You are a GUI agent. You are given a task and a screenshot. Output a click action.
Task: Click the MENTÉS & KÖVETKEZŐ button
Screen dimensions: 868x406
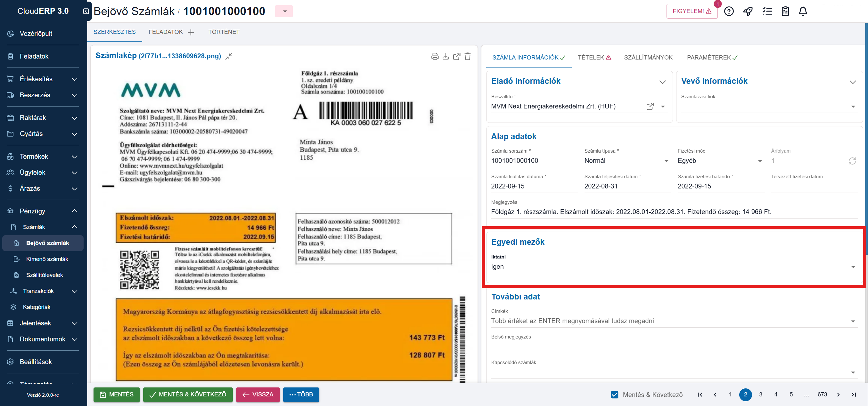pyautogui.click(x=188, y=394)
